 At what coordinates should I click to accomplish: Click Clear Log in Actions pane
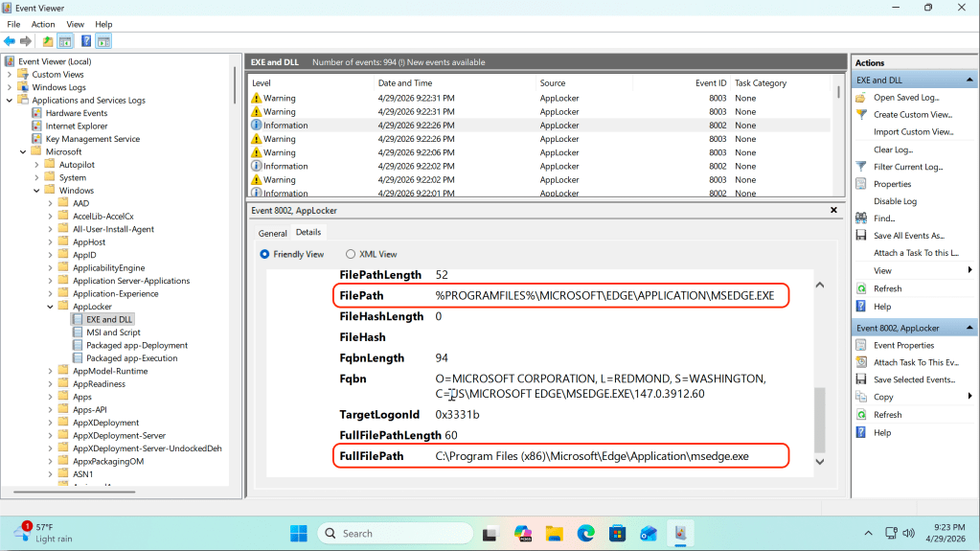[893, 149]
